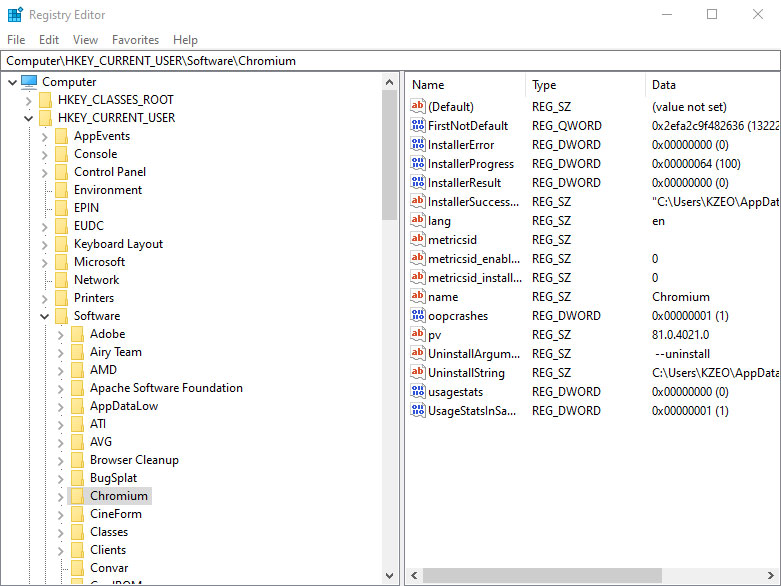Image resolution: width=781 pixels, height=586 pixels.
Task: Click tree pane scroll down arrow
Action: pyautogui.click(x=390, y=576)
